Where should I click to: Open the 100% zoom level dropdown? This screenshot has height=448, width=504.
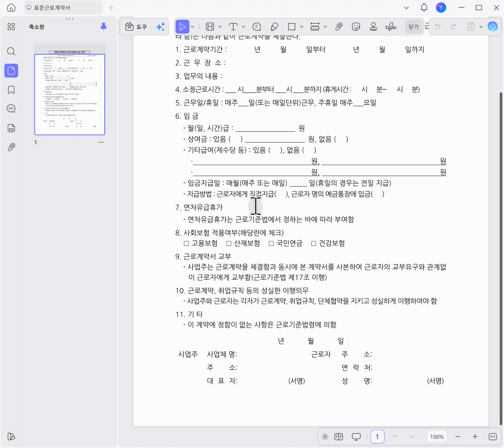[x=437, y=437]
